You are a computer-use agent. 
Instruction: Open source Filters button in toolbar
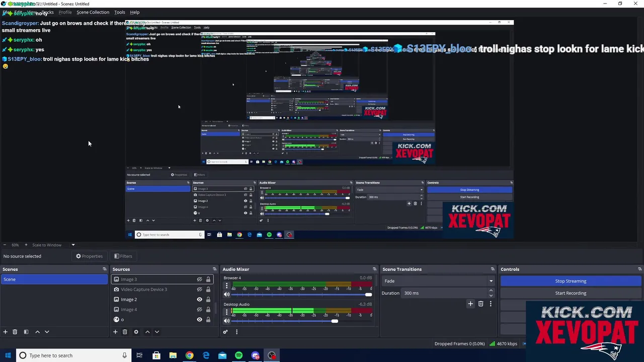point(123,256)
